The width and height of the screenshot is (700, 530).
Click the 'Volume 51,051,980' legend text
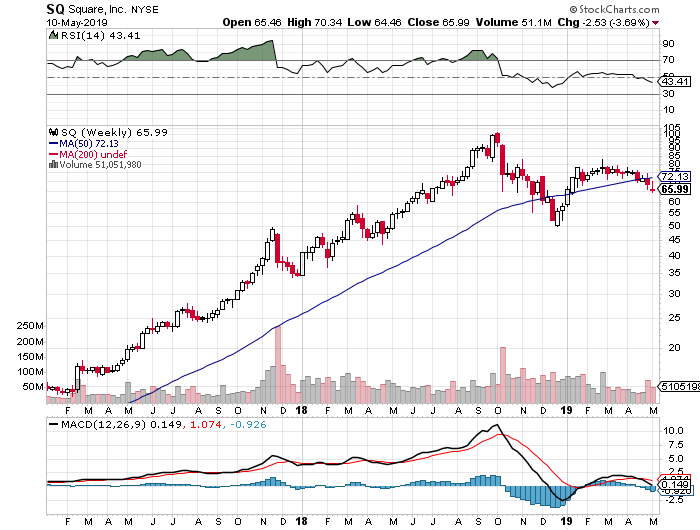pyautogui.click(x=100, y=165)
